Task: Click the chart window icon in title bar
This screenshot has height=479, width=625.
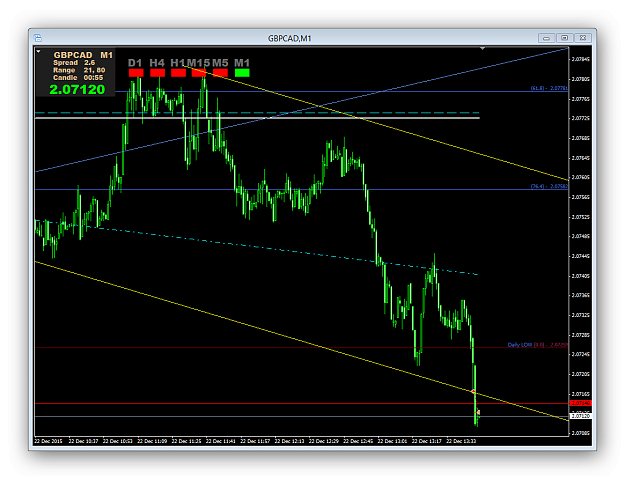Action: tap(38, 38)
